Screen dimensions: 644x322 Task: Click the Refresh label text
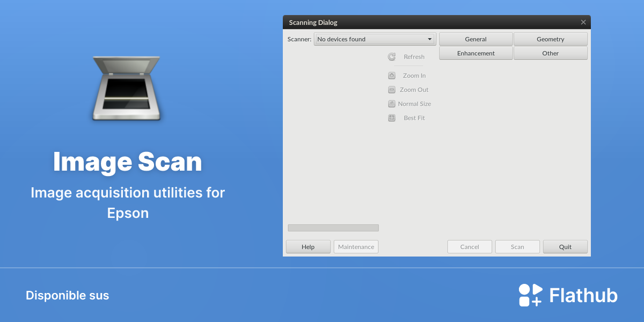414,57
